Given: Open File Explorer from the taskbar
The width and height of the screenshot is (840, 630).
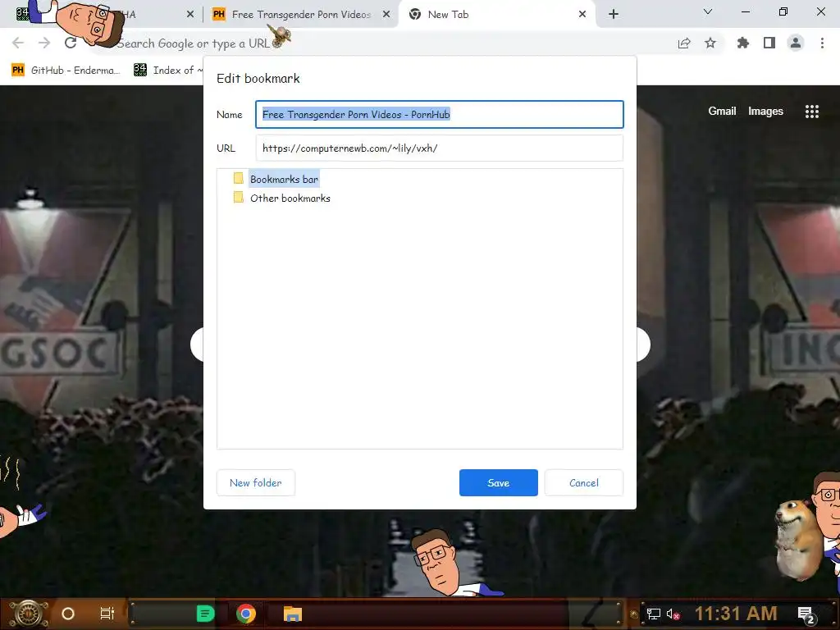Looking at the screenshot, I should click(293, 614).
